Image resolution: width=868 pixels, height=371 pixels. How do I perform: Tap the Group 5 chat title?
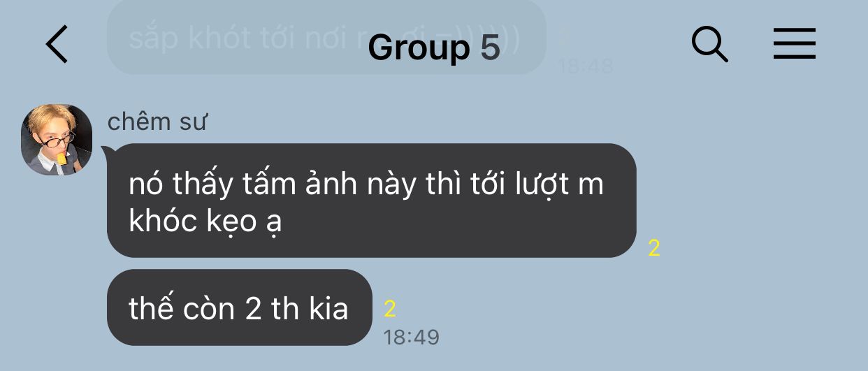[x=434, y=48]
